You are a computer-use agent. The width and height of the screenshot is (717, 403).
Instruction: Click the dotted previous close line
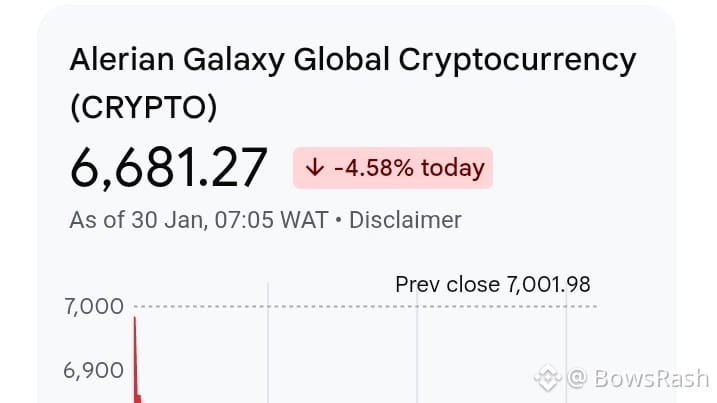pyautogui.click(x=350, y=306)
